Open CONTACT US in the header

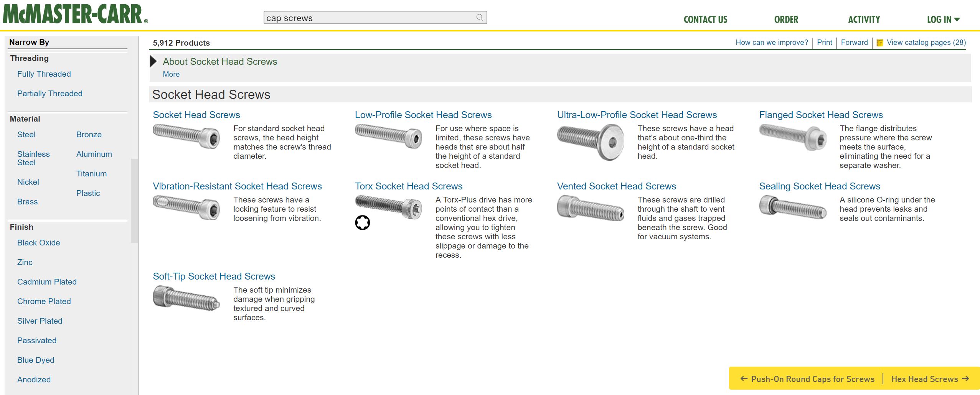(705, 20)
